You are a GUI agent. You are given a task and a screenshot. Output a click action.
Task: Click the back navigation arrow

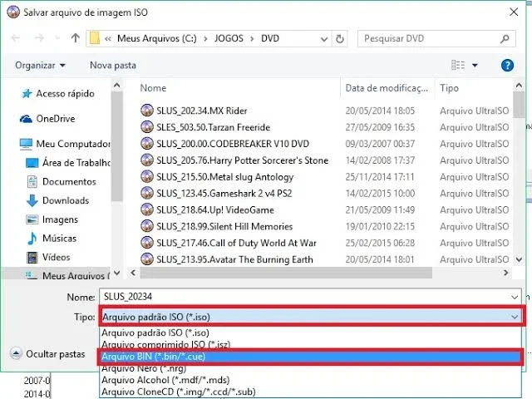pyautogui.click(x=16, y=38)
